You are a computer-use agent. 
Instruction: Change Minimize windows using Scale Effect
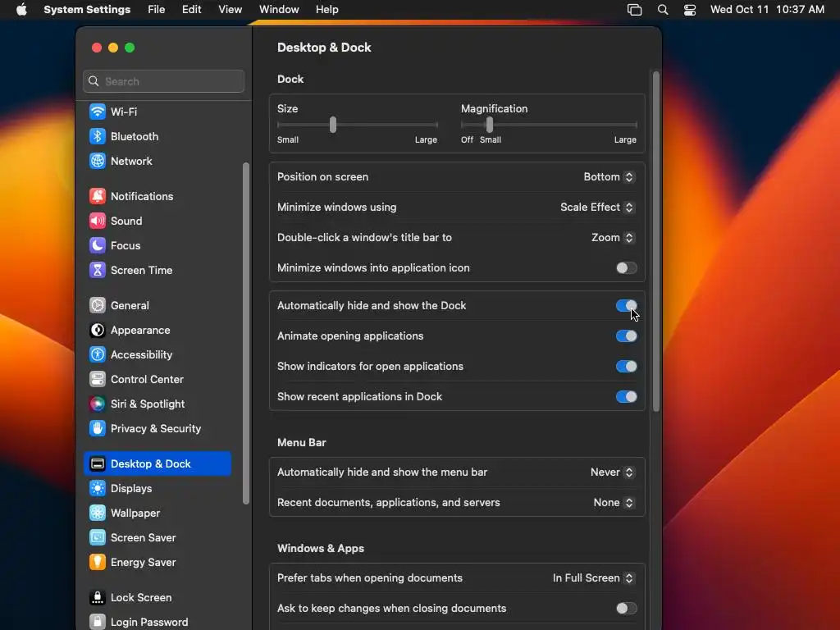click(597, 208)
